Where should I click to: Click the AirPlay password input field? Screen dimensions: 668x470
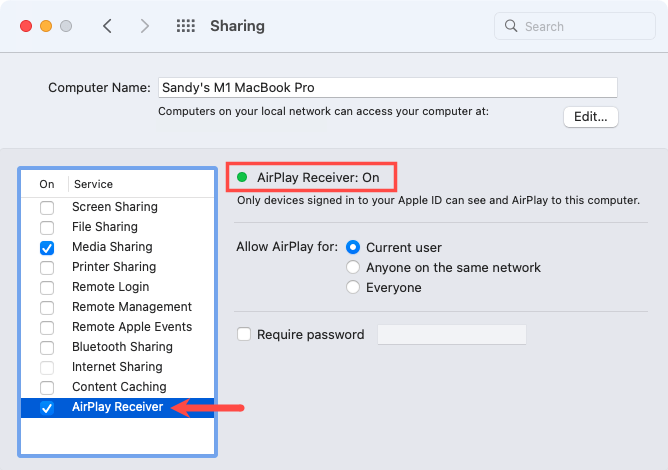[452, 334]
